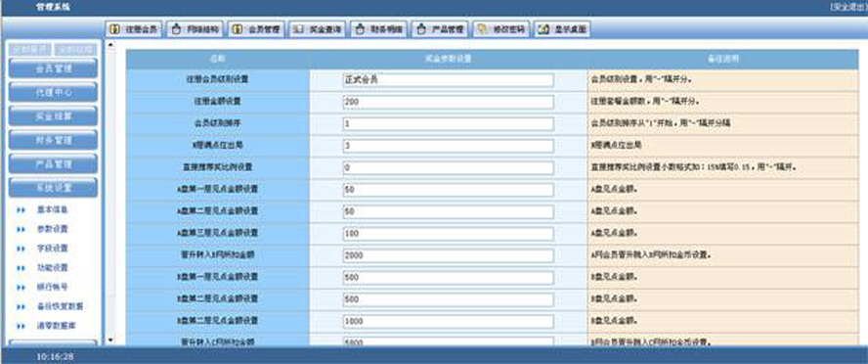The image size is (868, 364).
Task: Click the 产品管理 toolbar button
Action: pyautogui.click(x=440, y=29)
